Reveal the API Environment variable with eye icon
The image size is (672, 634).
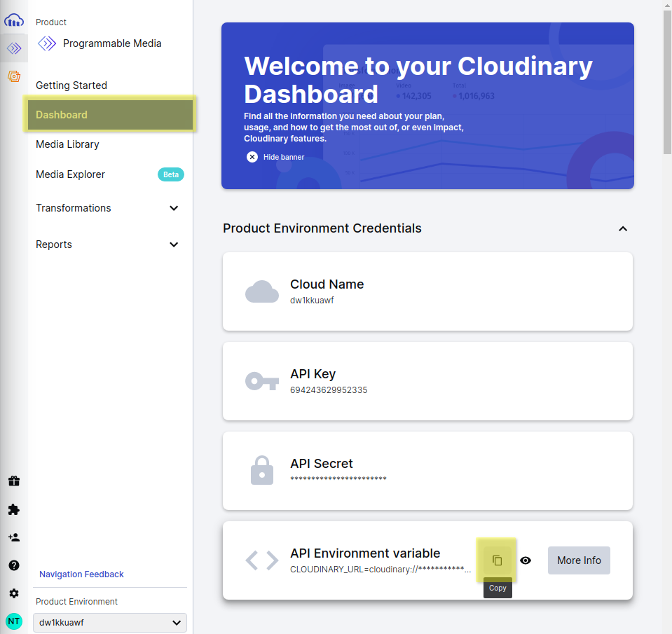(526, 560)
